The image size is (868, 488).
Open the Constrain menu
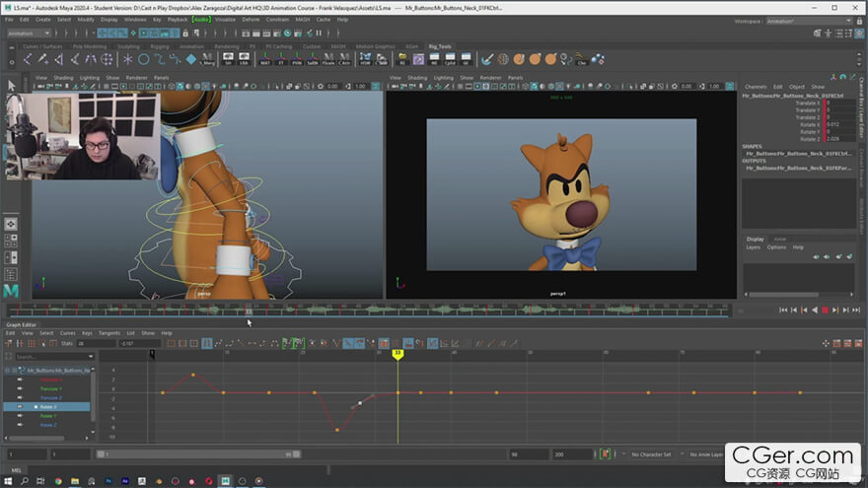tap(277, 20)
